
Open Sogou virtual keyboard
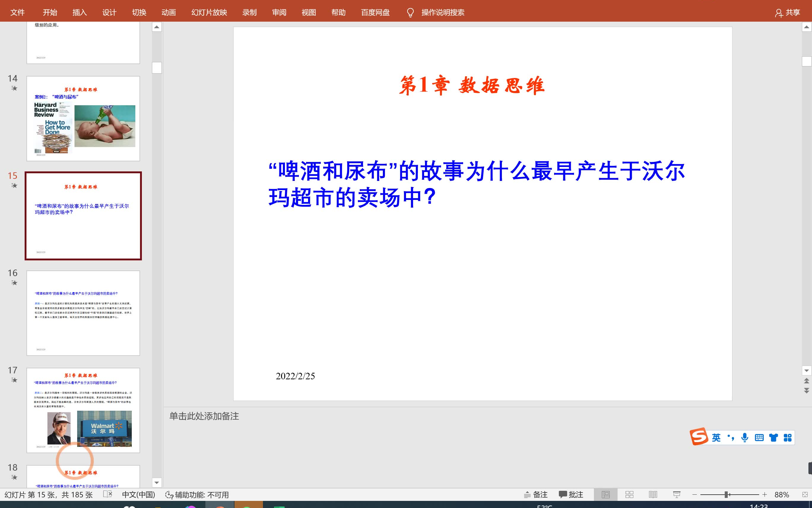759,437
